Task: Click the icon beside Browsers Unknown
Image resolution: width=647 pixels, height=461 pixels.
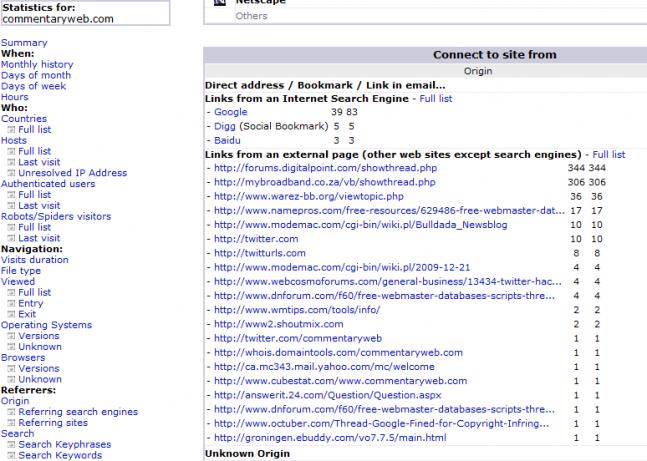Action: (x=11, y=379)
